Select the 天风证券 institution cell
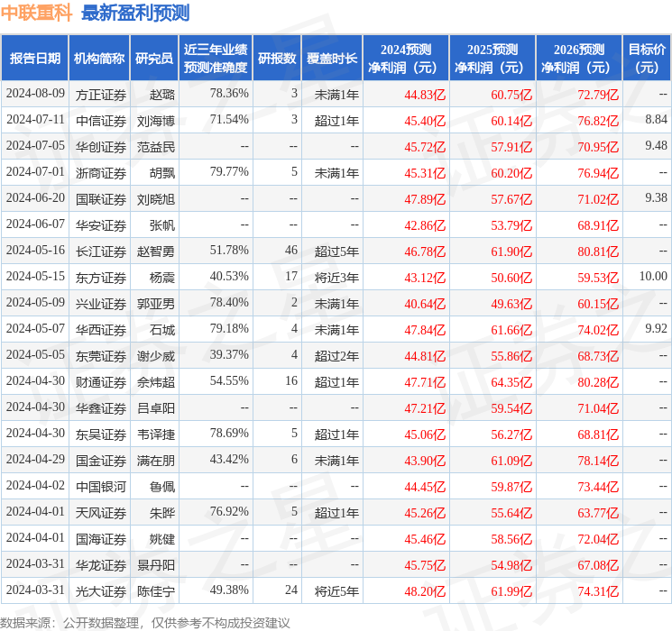The height and width of the screenshot is (631, 672). click(101, 513)
